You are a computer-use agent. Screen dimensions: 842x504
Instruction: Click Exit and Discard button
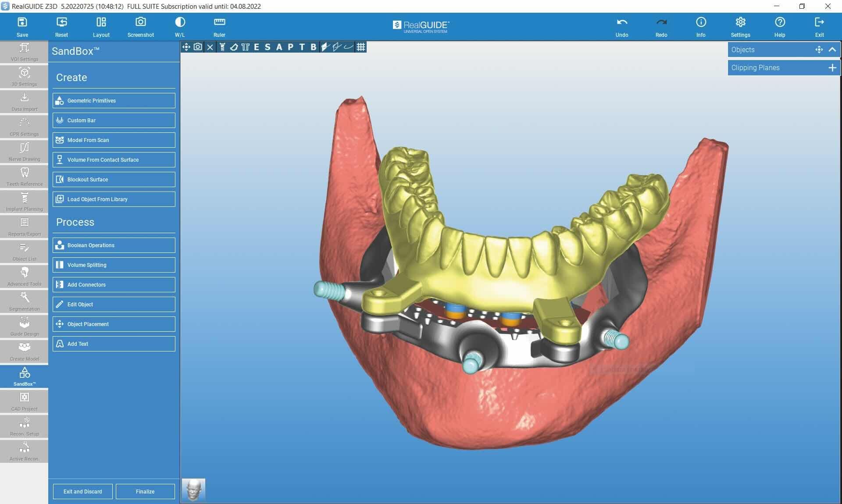tap(82, 491)
